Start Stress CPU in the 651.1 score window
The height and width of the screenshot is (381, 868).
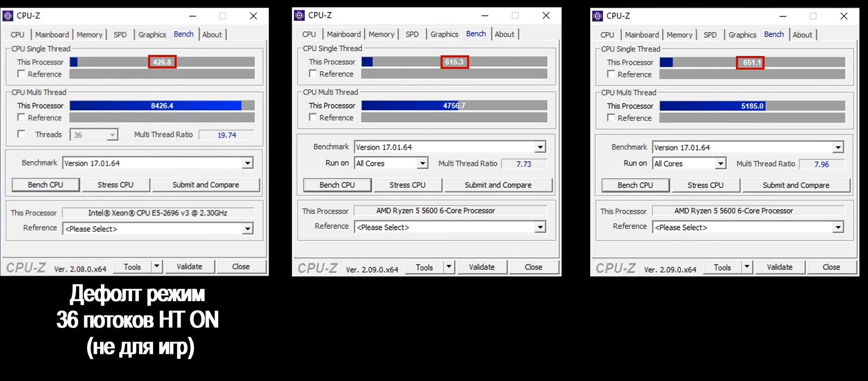[x=706, y=185]
